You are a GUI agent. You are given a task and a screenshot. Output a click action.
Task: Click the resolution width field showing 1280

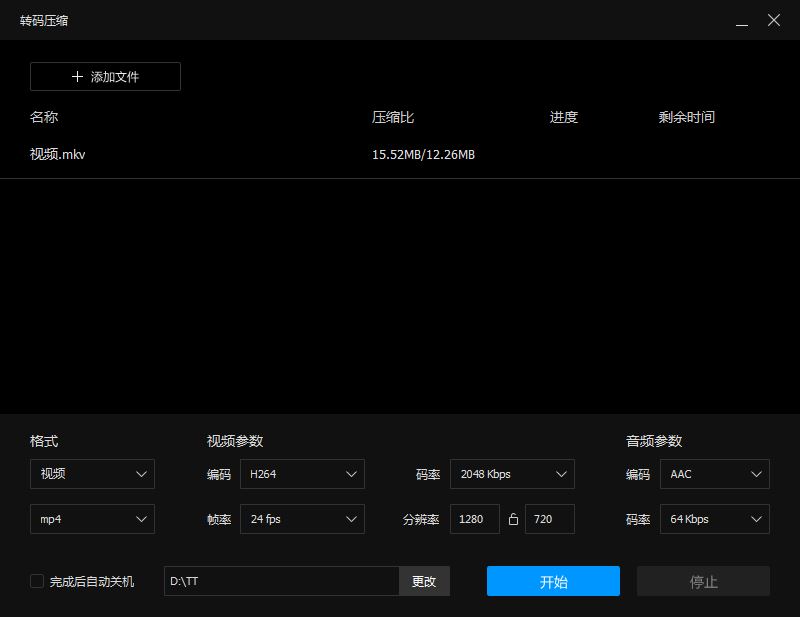pos(474,519)
